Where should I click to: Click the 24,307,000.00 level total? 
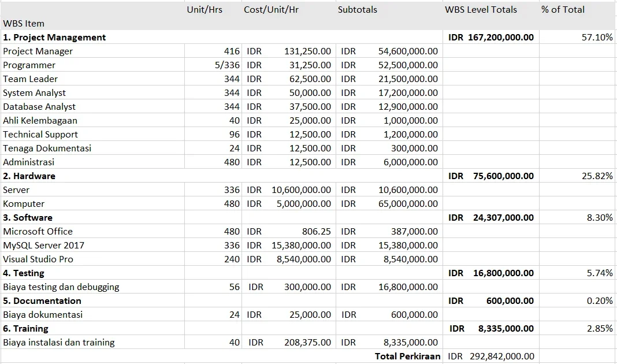click(x=503, y=218)
